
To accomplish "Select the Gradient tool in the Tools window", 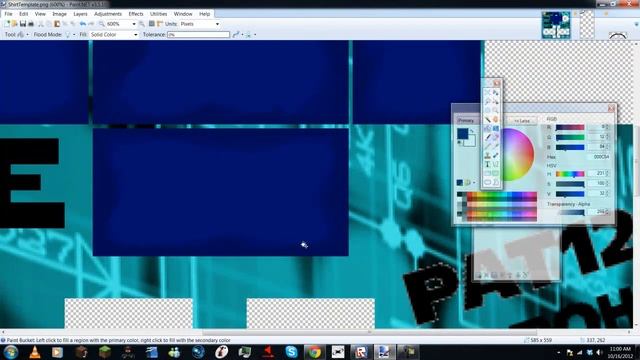I will click(x=496, y=128).
